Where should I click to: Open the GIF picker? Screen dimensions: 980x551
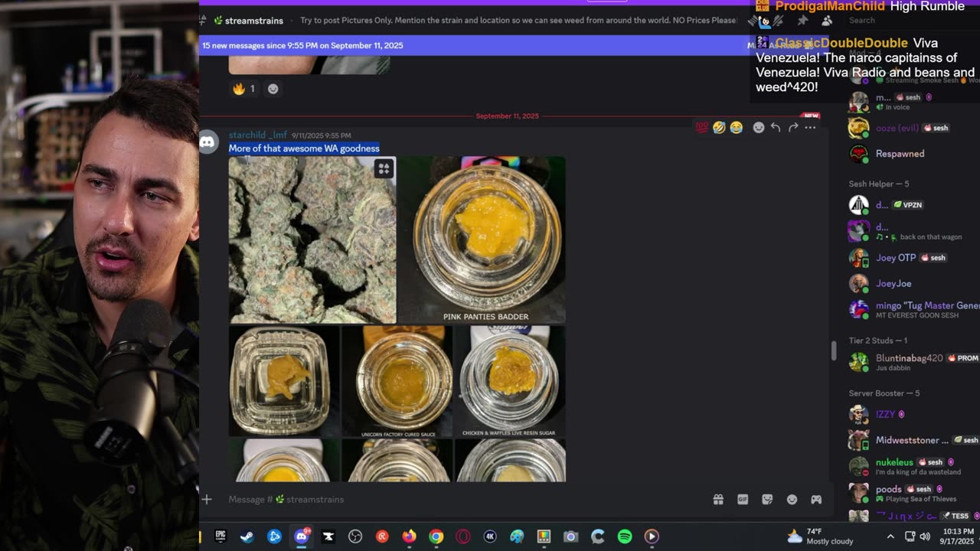pos(743,499)
